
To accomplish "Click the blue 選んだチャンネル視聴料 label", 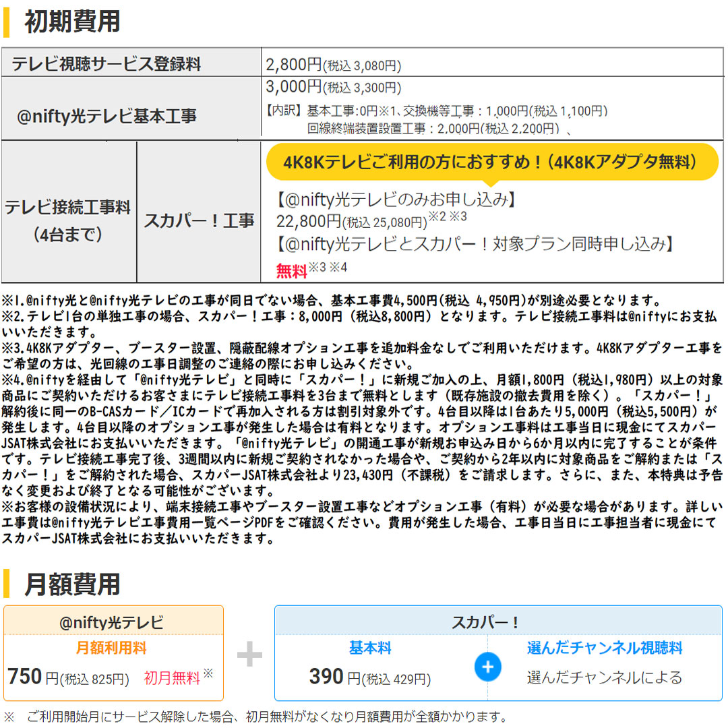I will click(x=605, y=648).
